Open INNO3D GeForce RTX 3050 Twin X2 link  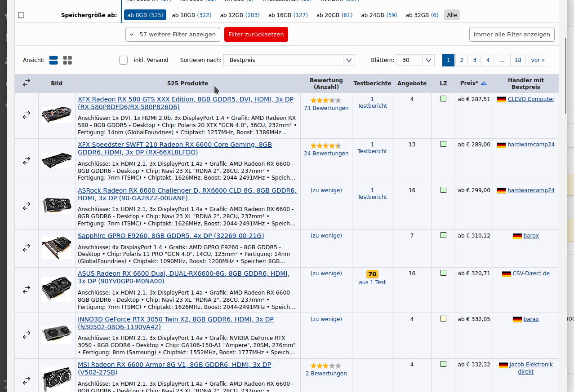coord(176,323)
